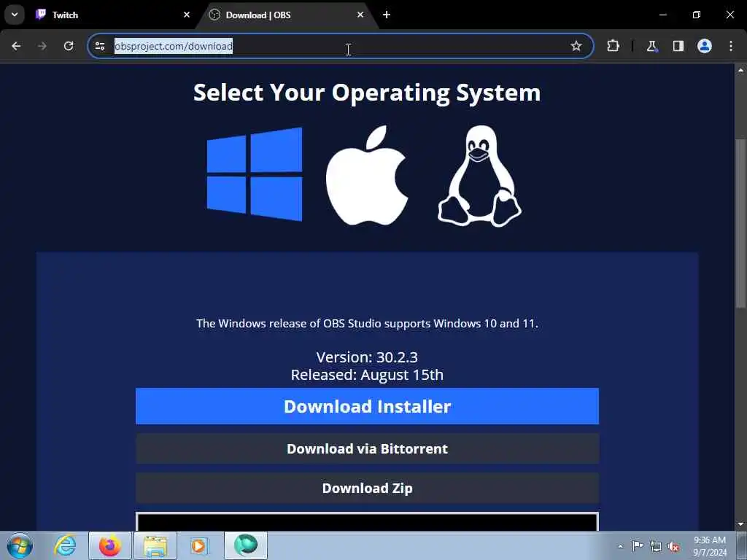Select the Windows operating system logo

(x=255, y=174)
